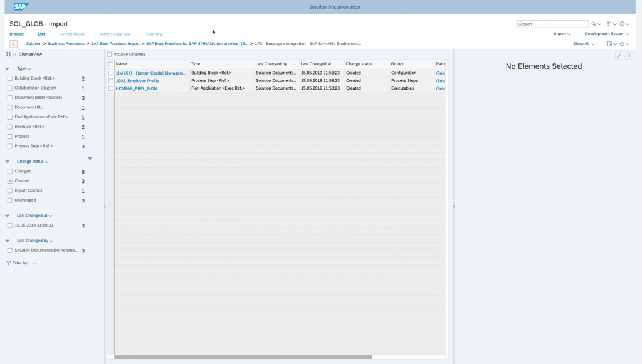Check the Document URL filter
The image size is (642, 364).
tap(10, 107)
